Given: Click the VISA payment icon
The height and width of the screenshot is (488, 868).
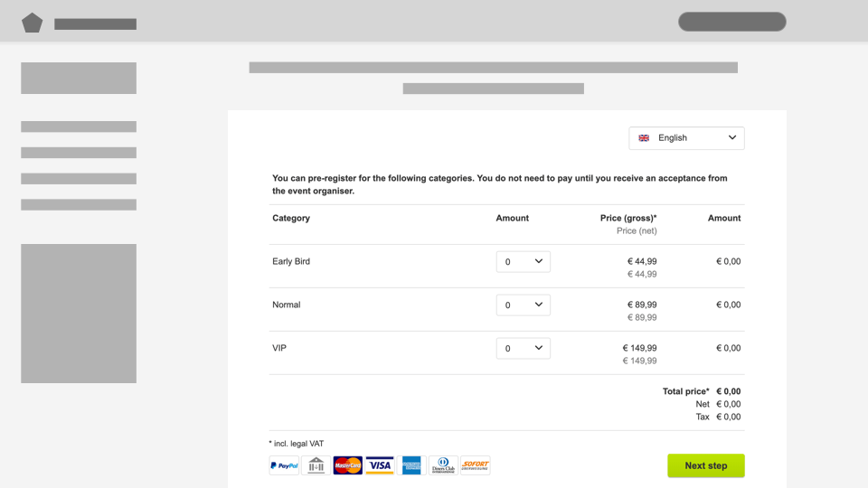Looking at the screenshot, I should tap(380, 466).
